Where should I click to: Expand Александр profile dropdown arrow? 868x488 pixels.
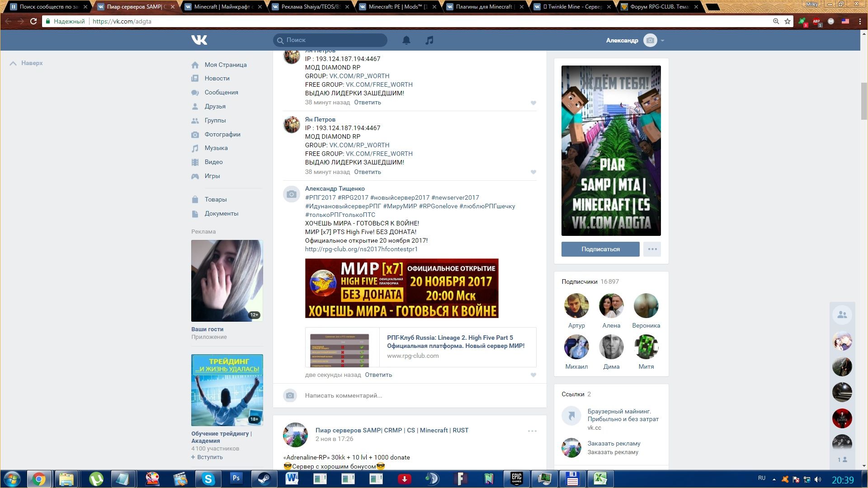click(x=662, y=41)
